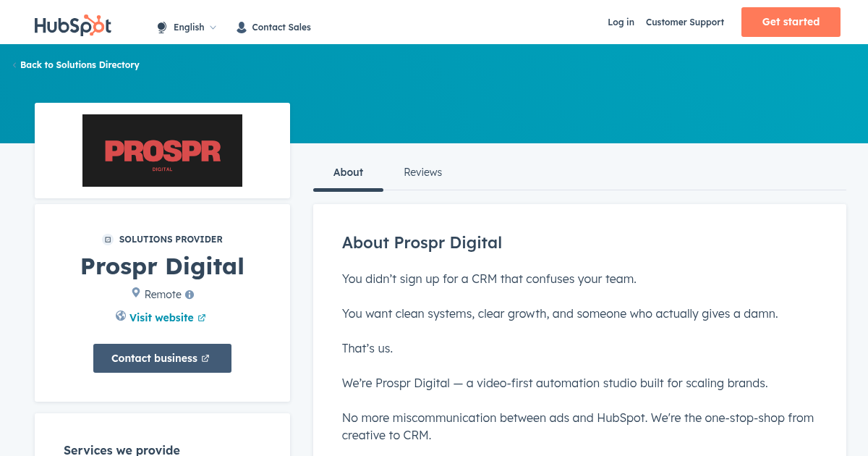Viewport: 868px width, 456px height.
Task: Click the Solutions Provider badge icon
Action: (108, 240)
